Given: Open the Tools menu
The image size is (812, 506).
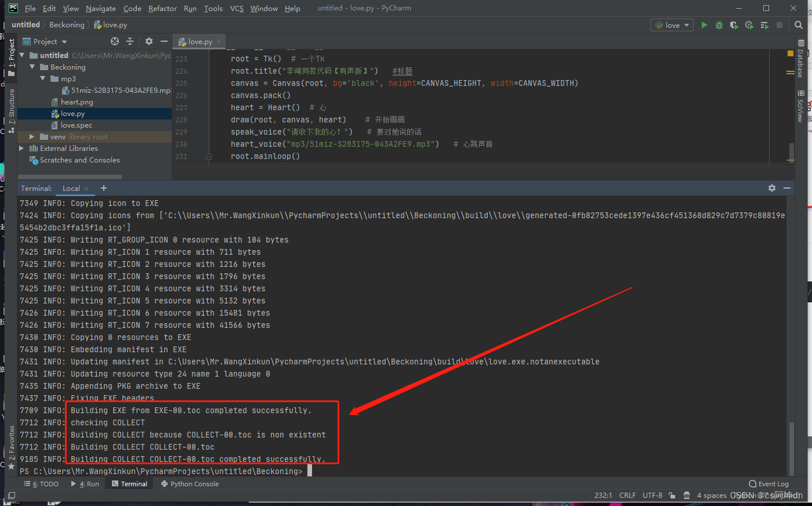Looking at the screenshot, I should (x=213, y=8).
